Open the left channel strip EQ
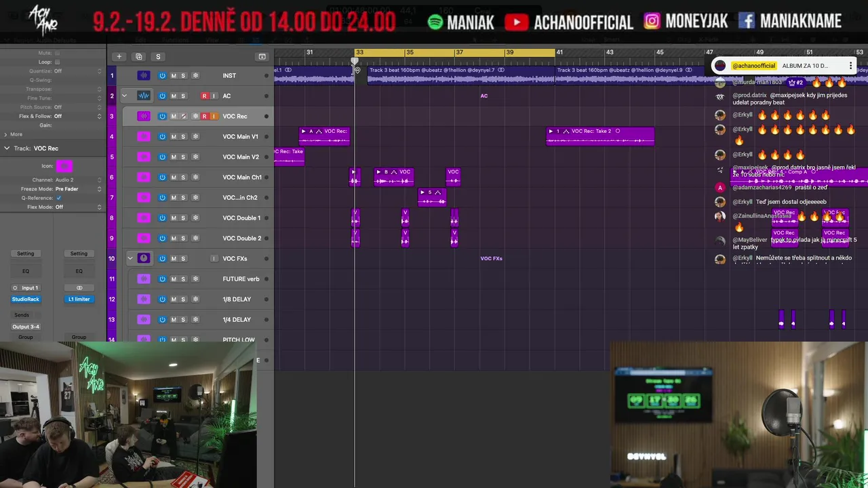Screen dimensions: 868x488 25,270
